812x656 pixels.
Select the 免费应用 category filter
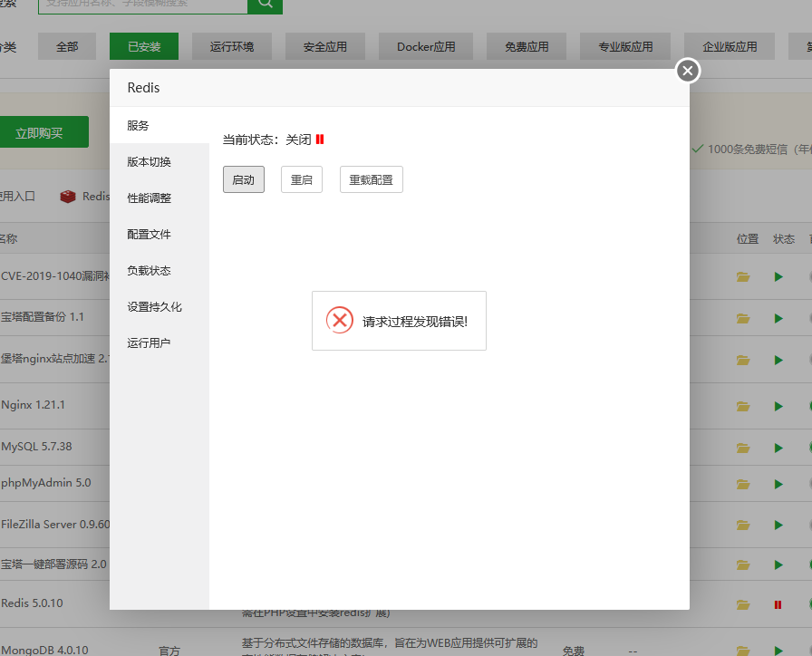pos(527,46)
